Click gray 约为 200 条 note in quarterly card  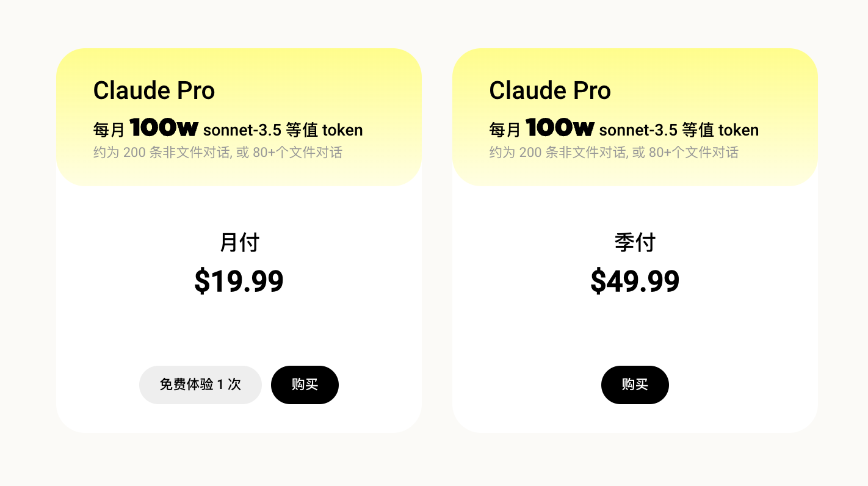point(614,152)
